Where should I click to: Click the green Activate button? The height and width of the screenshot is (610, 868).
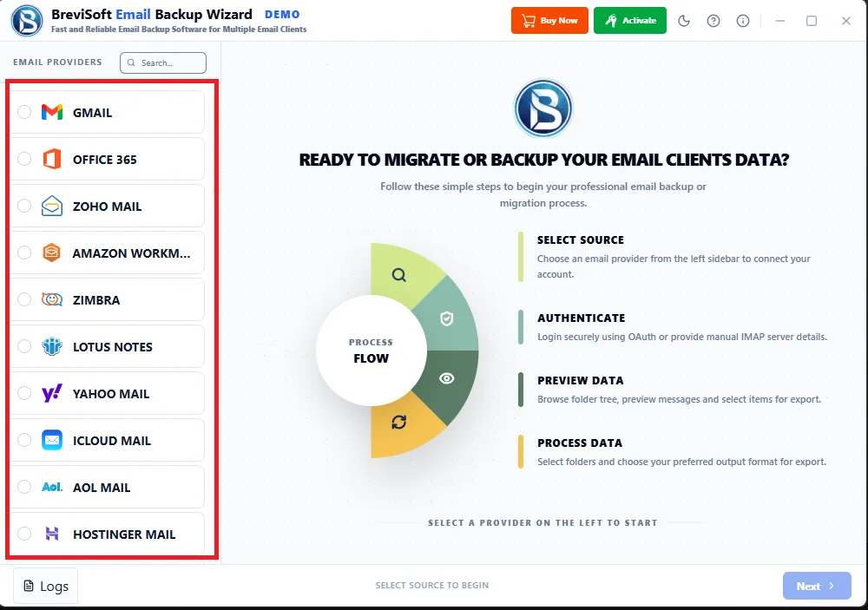[630, 21]
